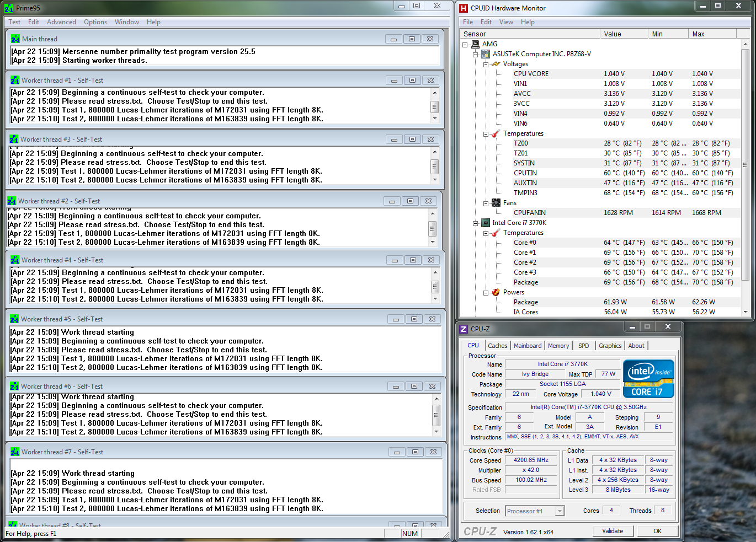Open the Hardware Monitor View menu
This screenshot has width=756, height=542.
pos(506,22)
